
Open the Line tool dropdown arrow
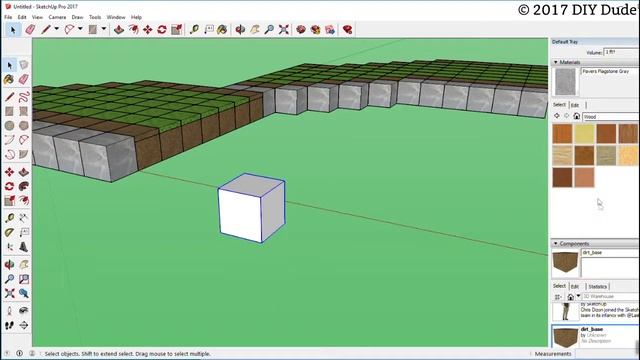click(x=56, y=29)
